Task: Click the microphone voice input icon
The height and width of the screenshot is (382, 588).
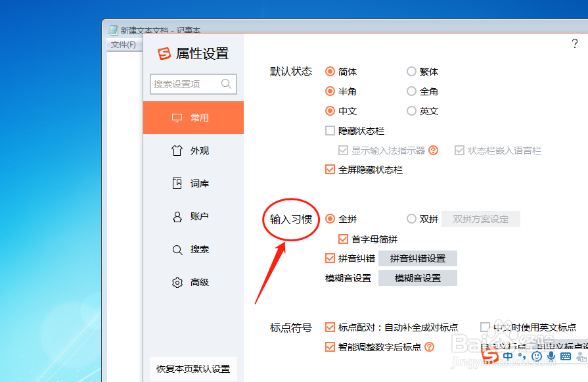Action: tap(551, 356)
